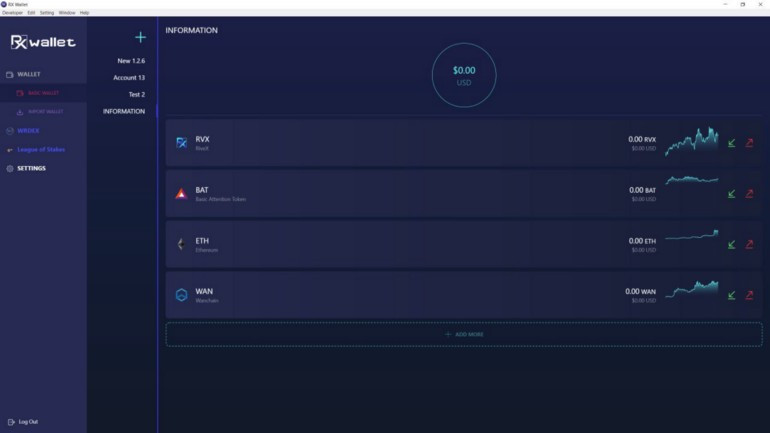Viewport: 770px width, 433px height.
Task: Open the RVX price chart
Action: pos(691,141)
